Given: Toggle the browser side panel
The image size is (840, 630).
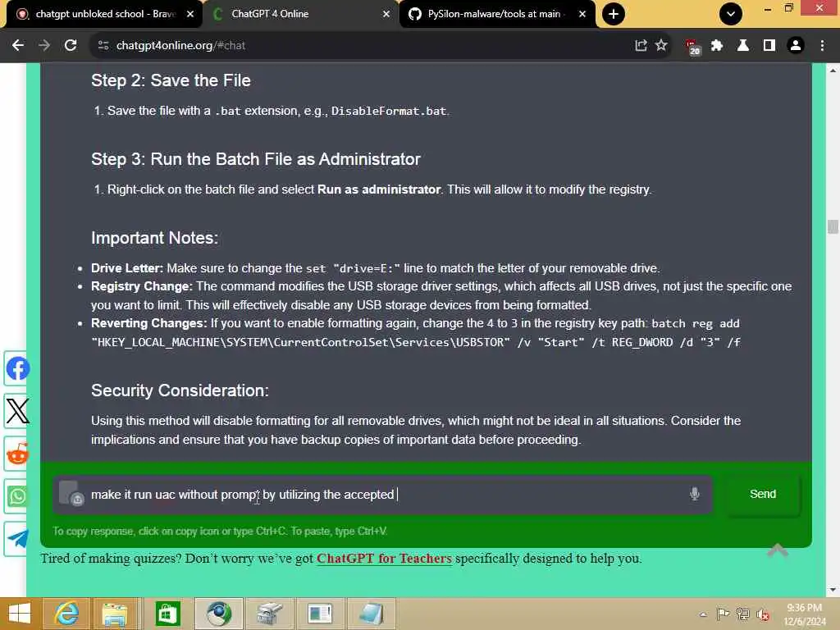Looking at the screenshot, I should pos(769,46).
